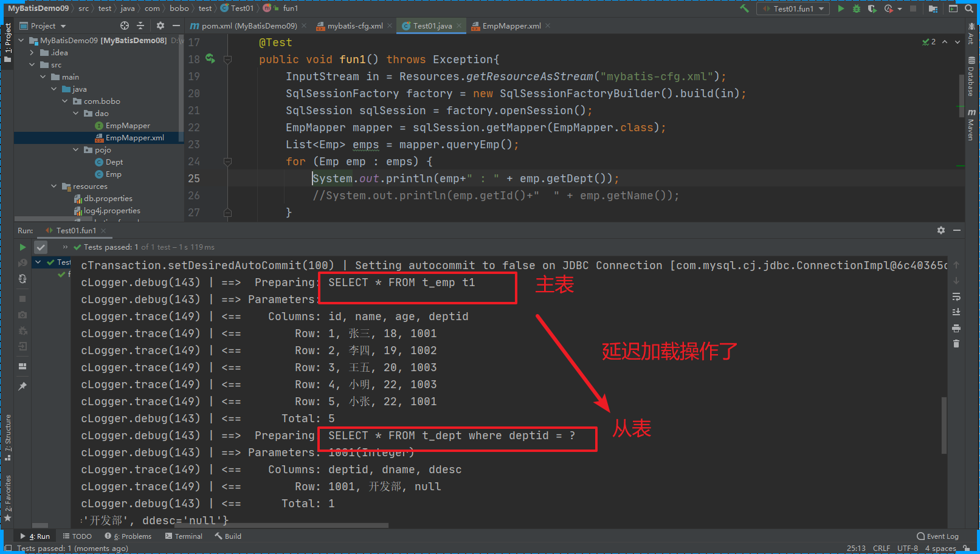Run Test01.fun1 with green play button

[841, 9]
